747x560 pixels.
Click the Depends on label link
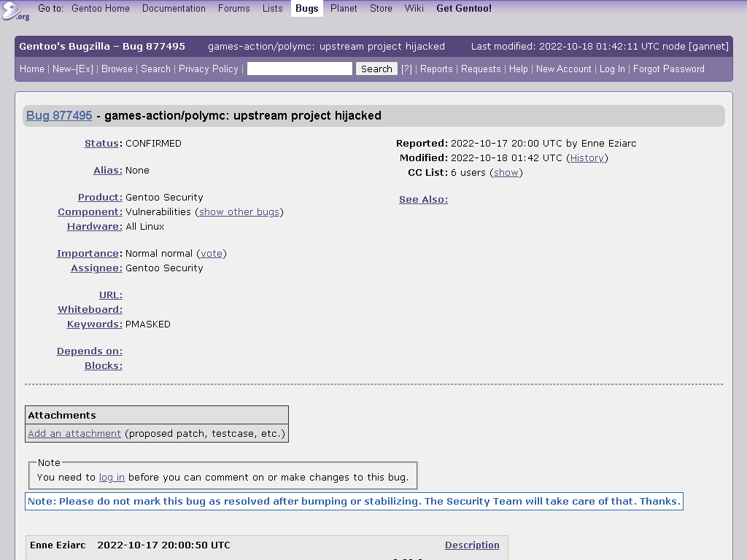pyautogui.click(x=90, y=351)
